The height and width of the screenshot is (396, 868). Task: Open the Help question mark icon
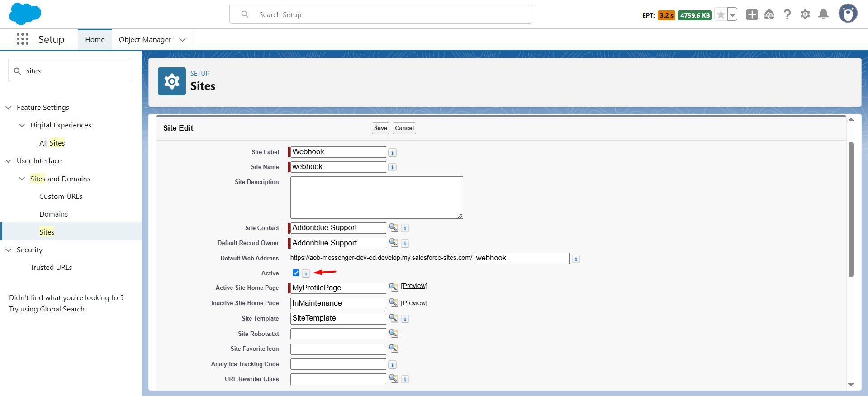pyautogui.click(x=787, y=14)
